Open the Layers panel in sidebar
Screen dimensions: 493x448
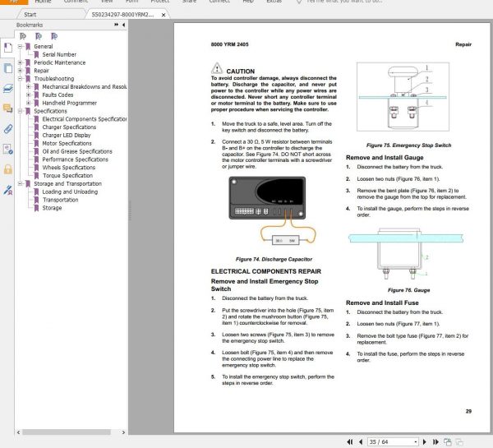[7, 88]
